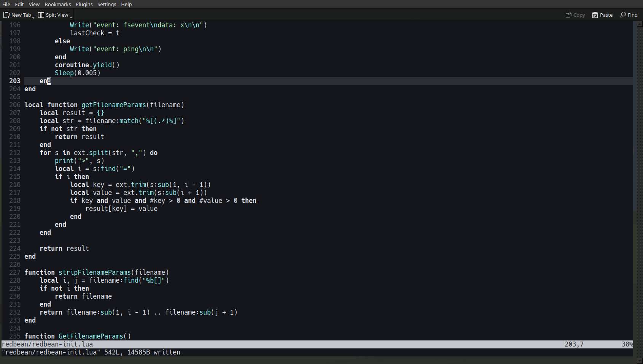Click 'result[key] = value' on line 219

pos(121,209)
